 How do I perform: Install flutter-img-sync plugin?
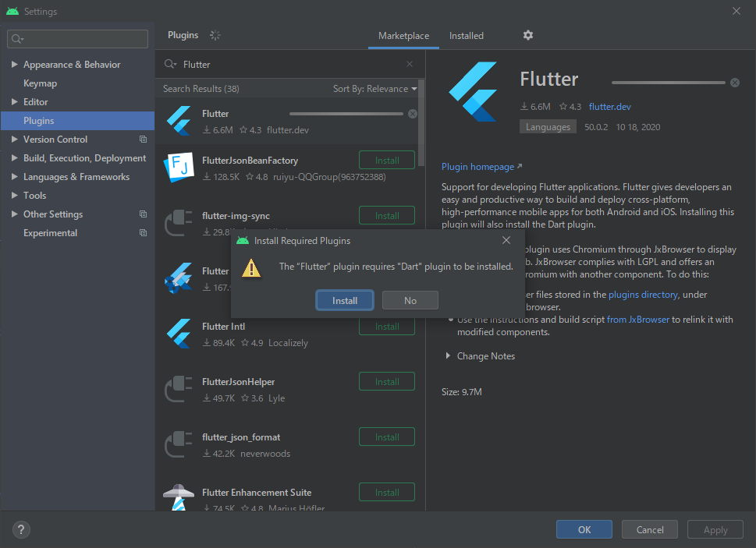(387, 216)
